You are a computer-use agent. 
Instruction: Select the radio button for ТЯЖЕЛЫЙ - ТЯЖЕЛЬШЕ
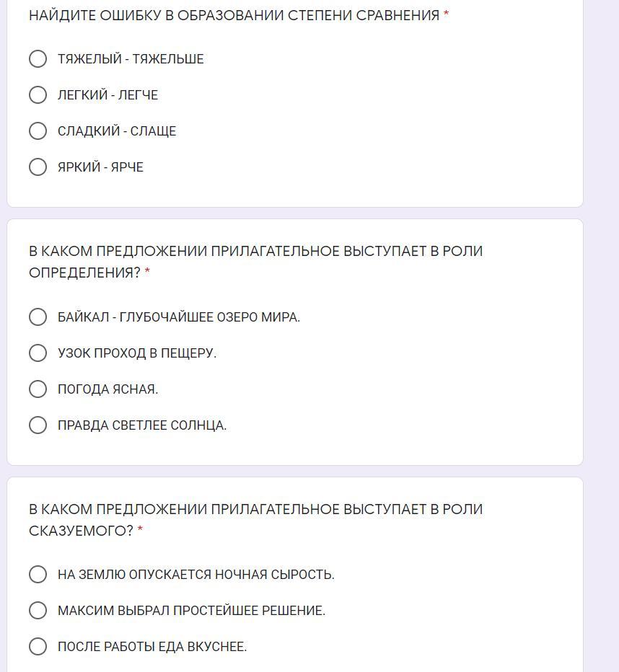(x=38, y=59)
